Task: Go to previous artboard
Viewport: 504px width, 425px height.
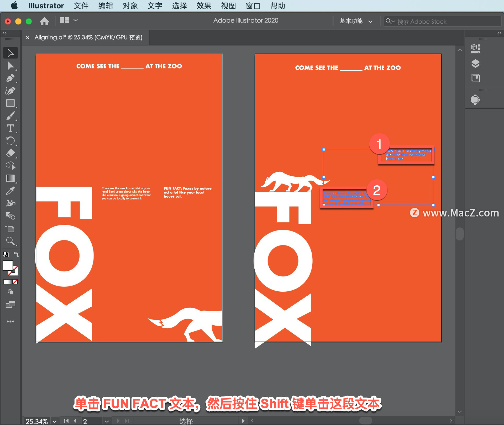Action: [75, 421]
